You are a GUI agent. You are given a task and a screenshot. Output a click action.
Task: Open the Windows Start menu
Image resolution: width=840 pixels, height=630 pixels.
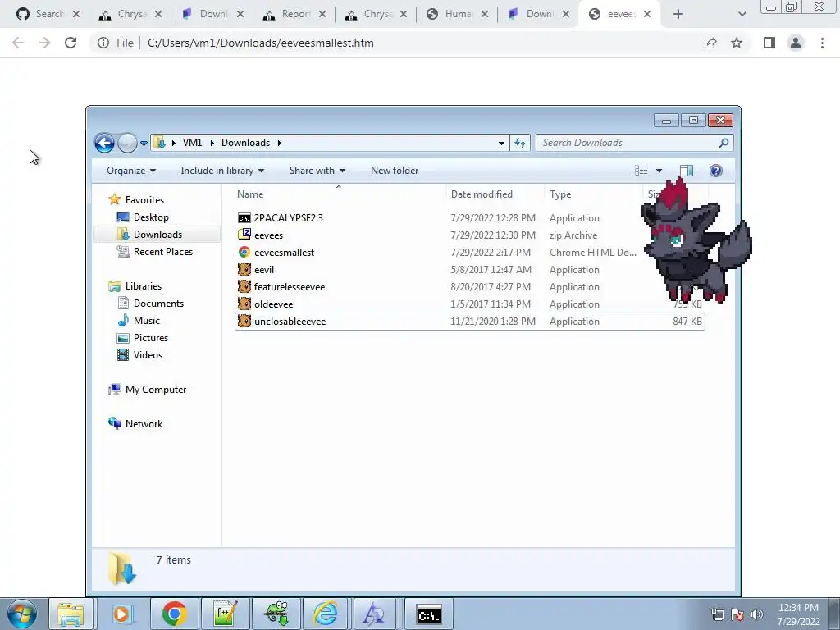click(21, 614)
